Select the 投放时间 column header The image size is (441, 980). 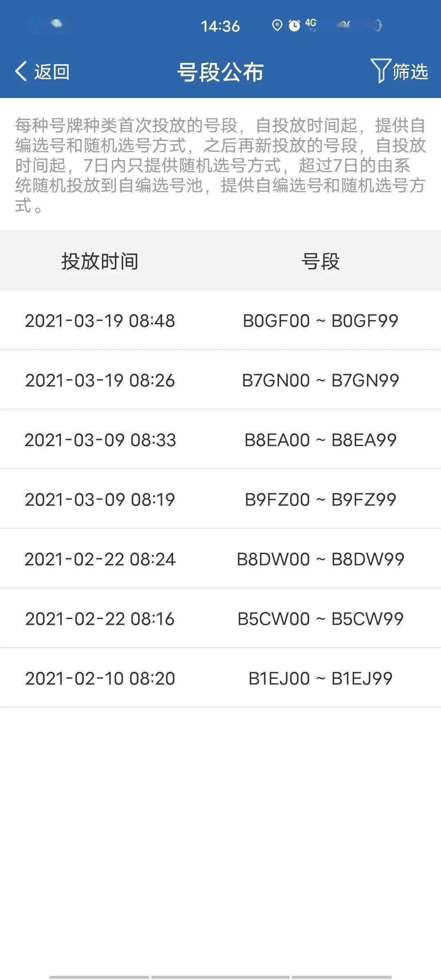pos(100,261)
